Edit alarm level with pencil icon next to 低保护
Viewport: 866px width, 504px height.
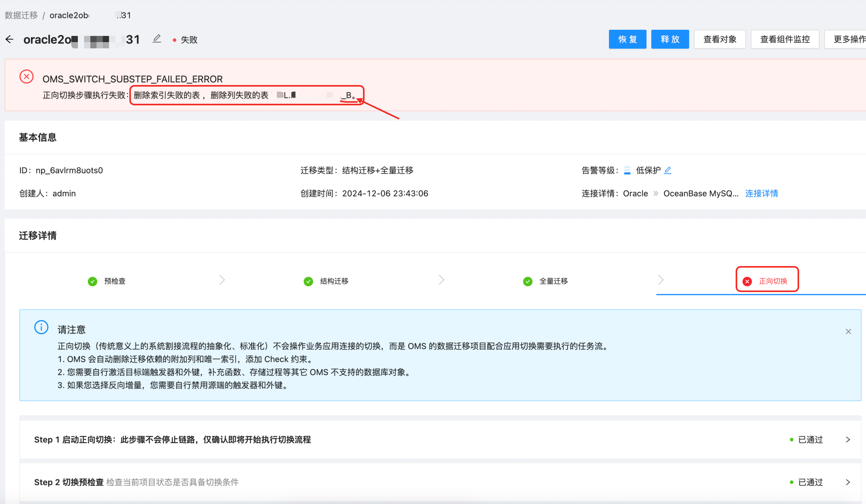click(x=668, y=170)
